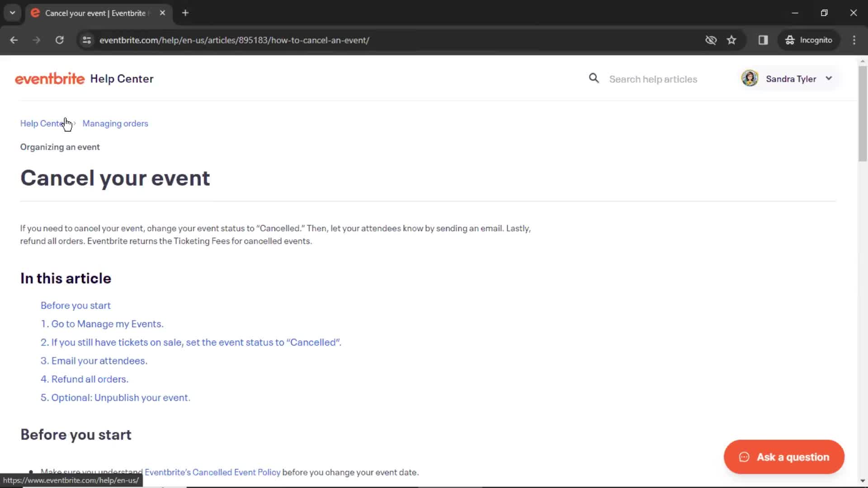868x488 pixels.
Task: Click the search magnifier icon
Action: click(594, 79)
